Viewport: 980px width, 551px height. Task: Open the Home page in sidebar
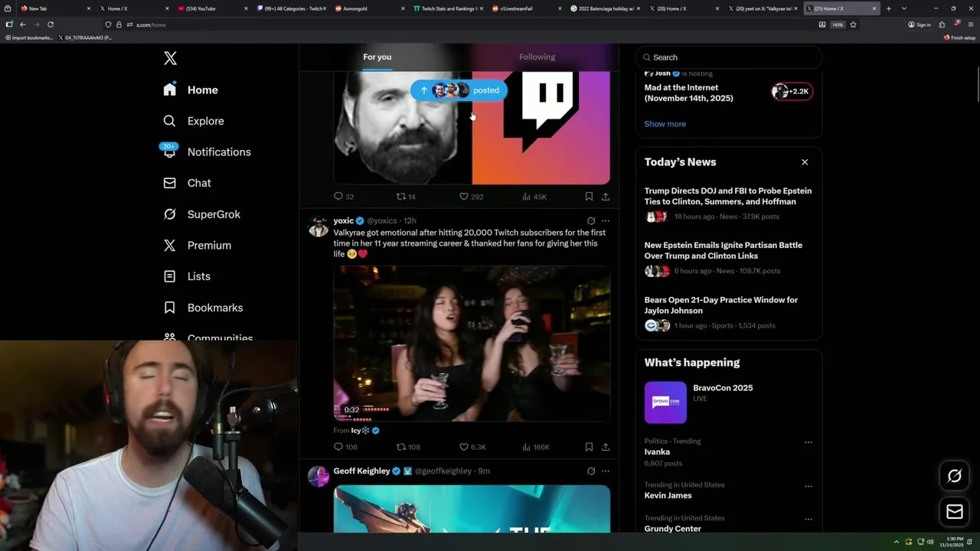pos(191,90)
